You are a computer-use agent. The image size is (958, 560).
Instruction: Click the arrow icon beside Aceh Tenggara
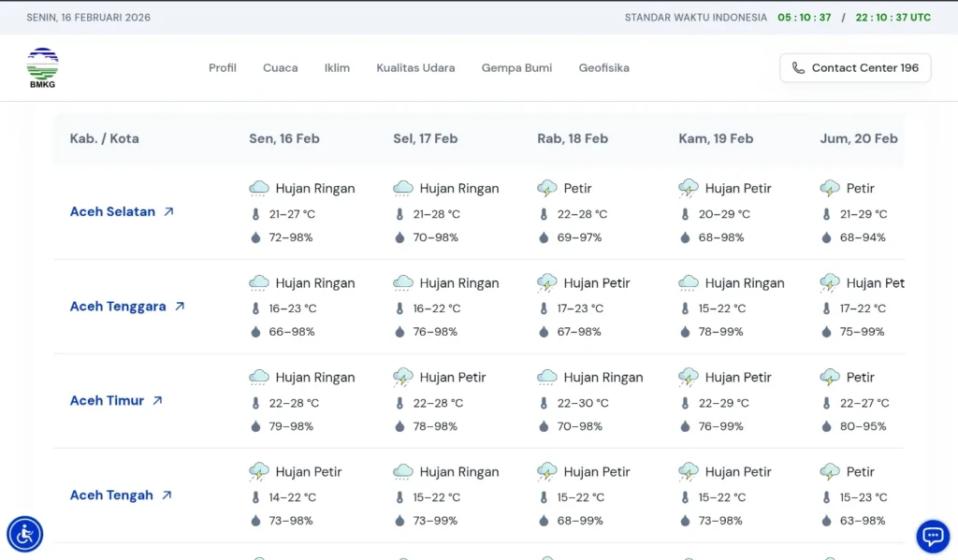(x=180, y=307)
